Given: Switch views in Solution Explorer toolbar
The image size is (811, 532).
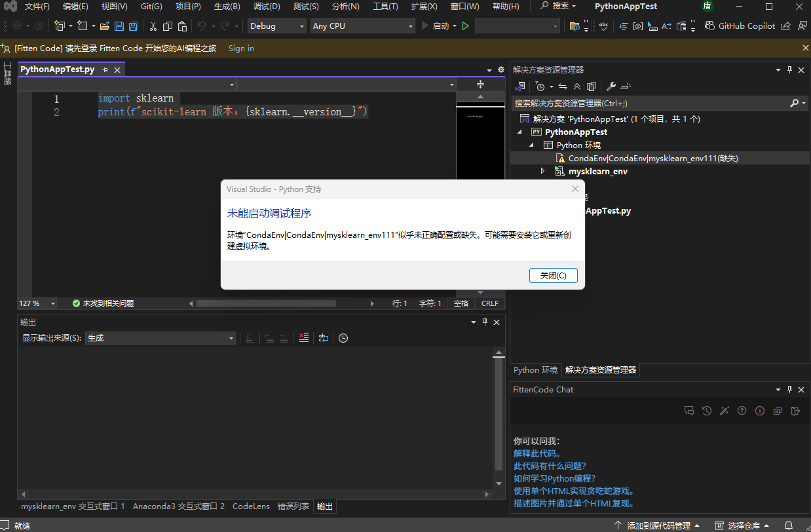Looking at the screenshot, I should tap(521, 86).
